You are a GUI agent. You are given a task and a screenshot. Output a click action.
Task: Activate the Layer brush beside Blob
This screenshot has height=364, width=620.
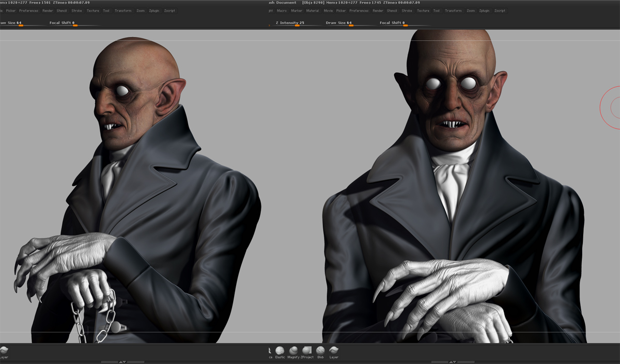(x=334, y=352)
